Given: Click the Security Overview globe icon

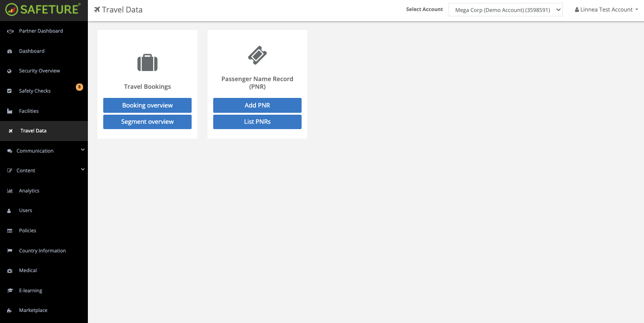Looking at the screenshot, I should (x=9, y=71).
